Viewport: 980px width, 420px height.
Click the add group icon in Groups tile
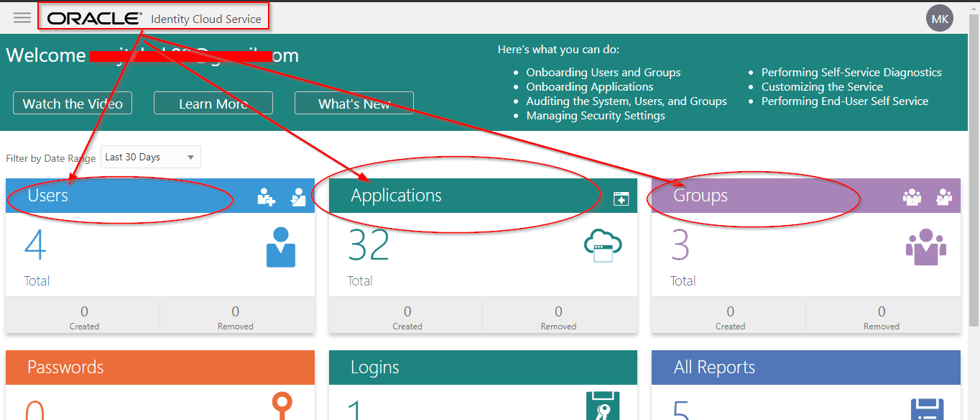click(x=912, y=196)
